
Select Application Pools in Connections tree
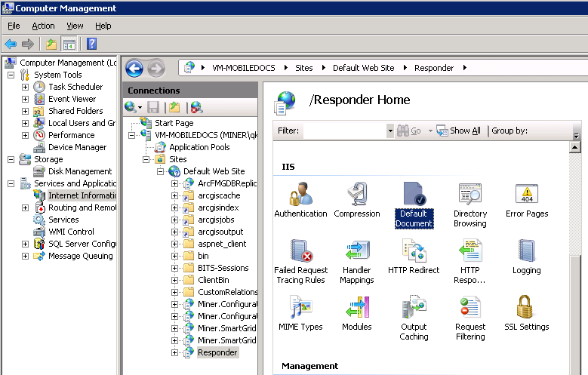pos(199,147)
